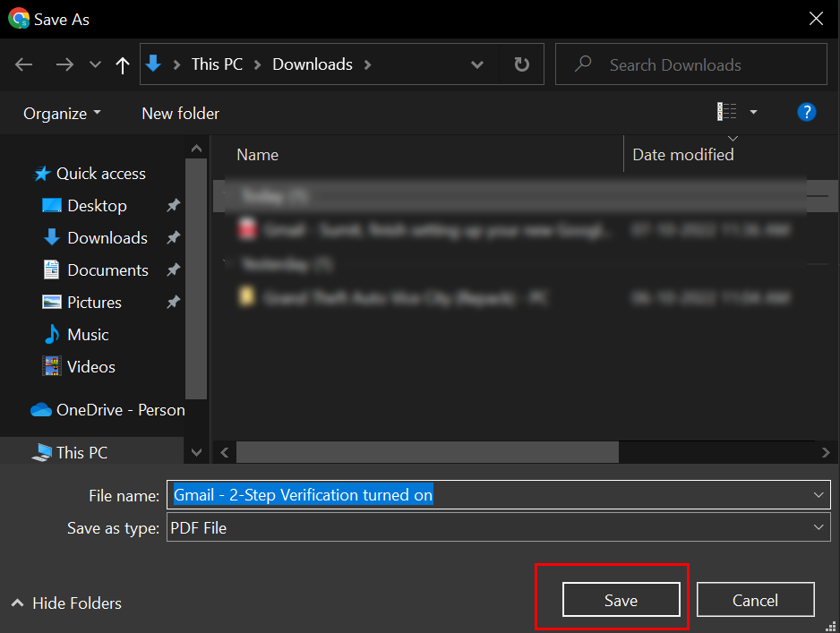Image resolution: width=840 pixels, height=633 pixels.
Task: Open Desktop in the navigation pane
Action: click(97, 206)
